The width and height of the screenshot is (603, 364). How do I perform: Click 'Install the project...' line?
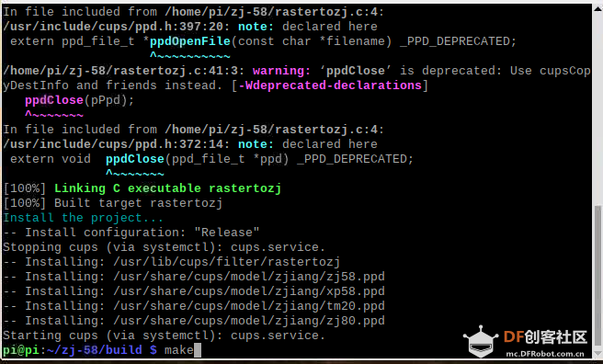pyautogui.click(x=83, y=218)
